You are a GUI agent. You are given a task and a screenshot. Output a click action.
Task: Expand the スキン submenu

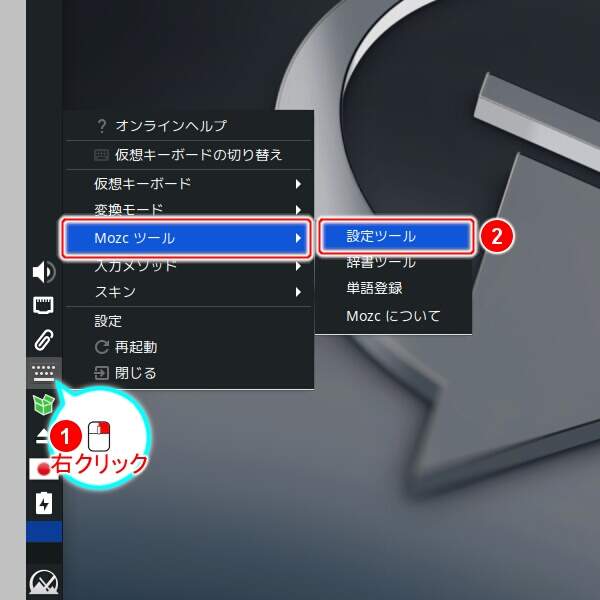(189, 292)
